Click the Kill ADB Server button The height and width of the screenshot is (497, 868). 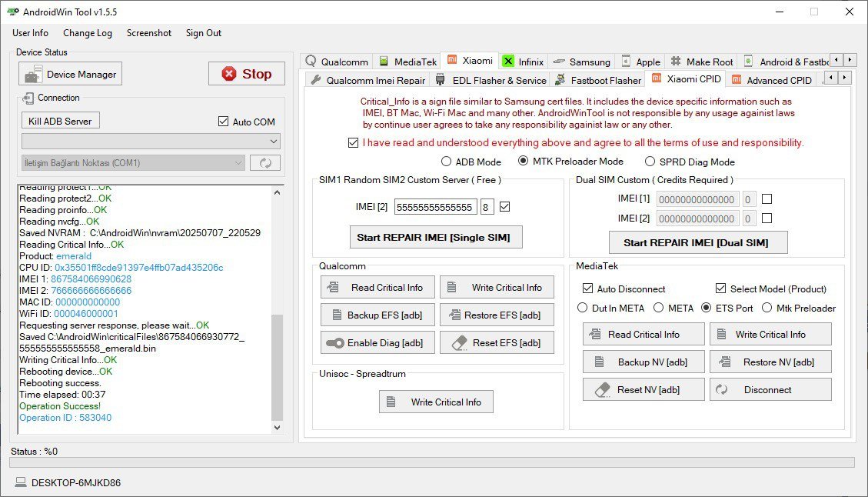click(60, 120)
